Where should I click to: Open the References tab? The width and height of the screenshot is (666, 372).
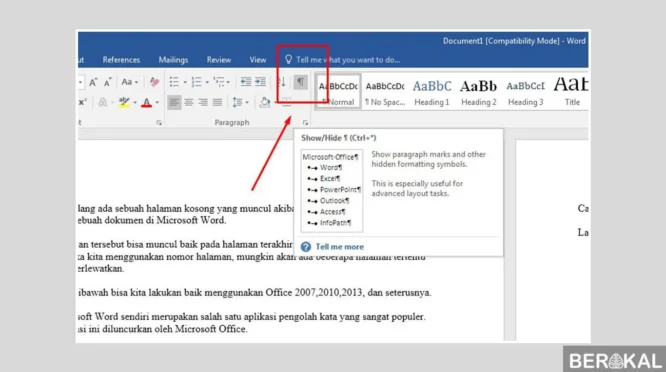(121, 60)
